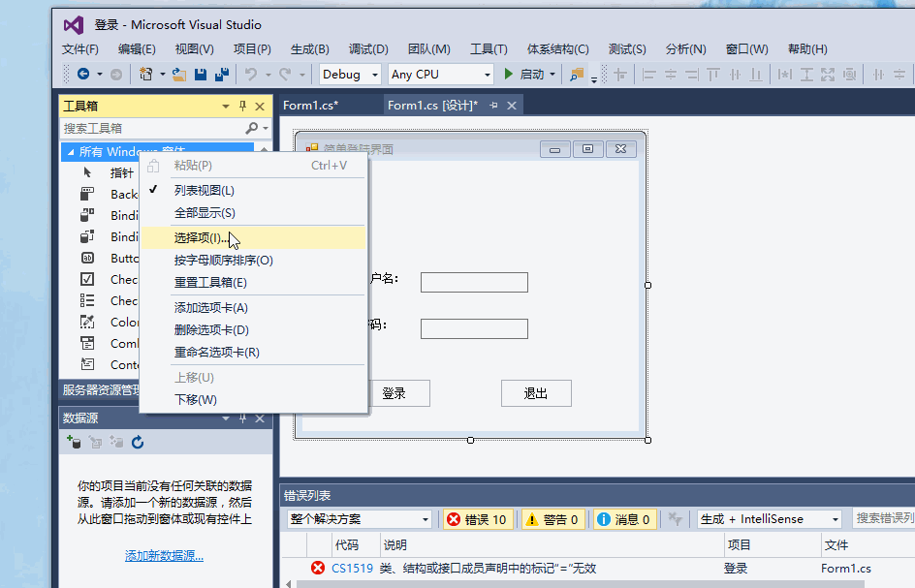The height and width of the screenshot is (588, 915).
Task: Click the Align to Grid icon
Action: click(x=619, y=74)
